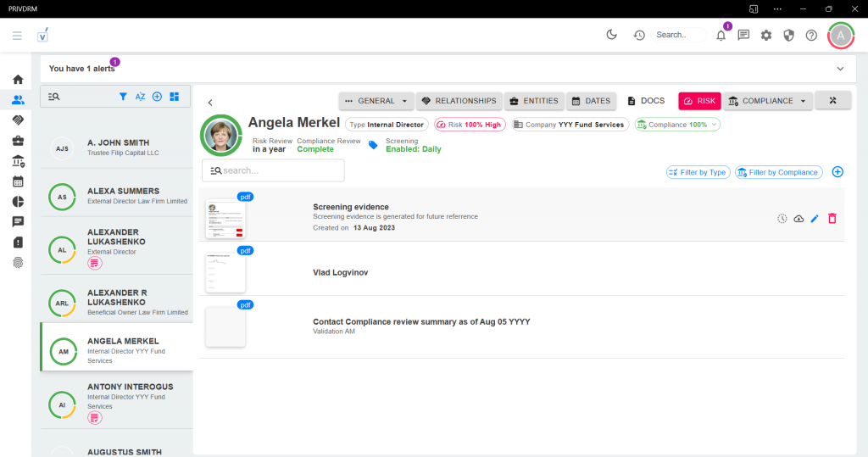Edit Screening evidence with the pencil icon
The width and height of the screenshot is (868, 457).
815,219
